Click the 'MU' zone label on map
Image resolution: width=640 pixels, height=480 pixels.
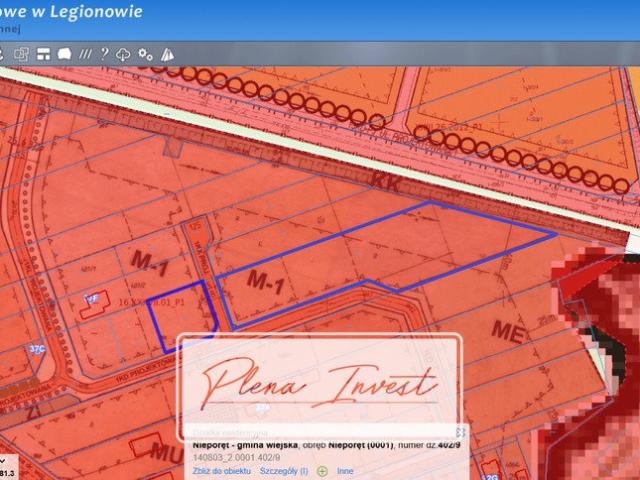[x=167, y=452]
